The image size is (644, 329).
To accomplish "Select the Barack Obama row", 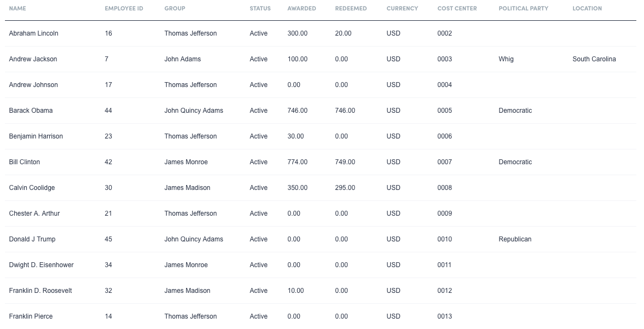I will click(31, 111).
